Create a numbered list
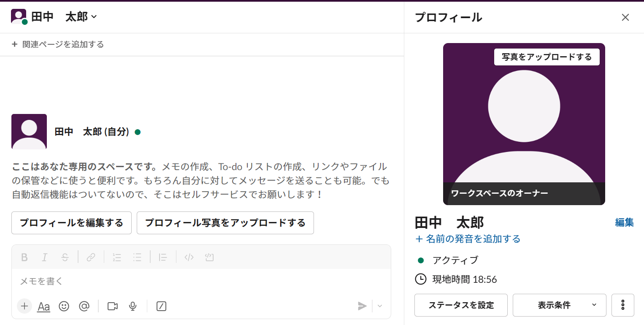 click(117, 257)
